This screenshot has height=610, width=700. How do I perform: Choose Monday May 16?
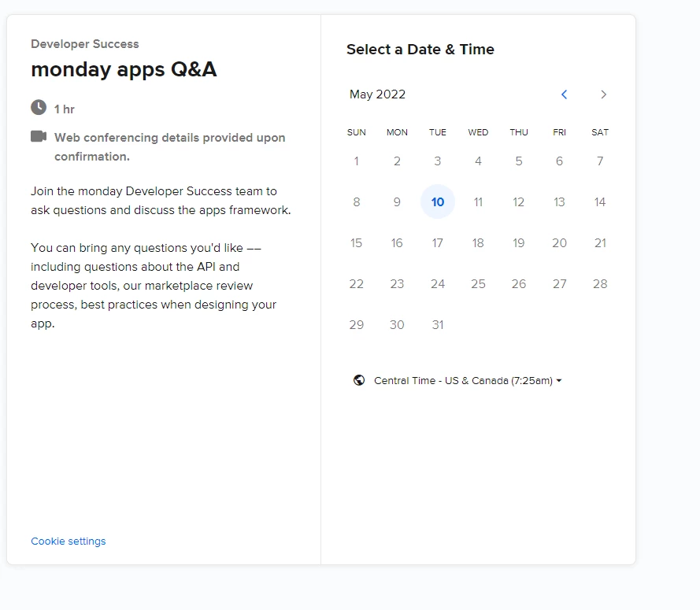pos(397,243)
